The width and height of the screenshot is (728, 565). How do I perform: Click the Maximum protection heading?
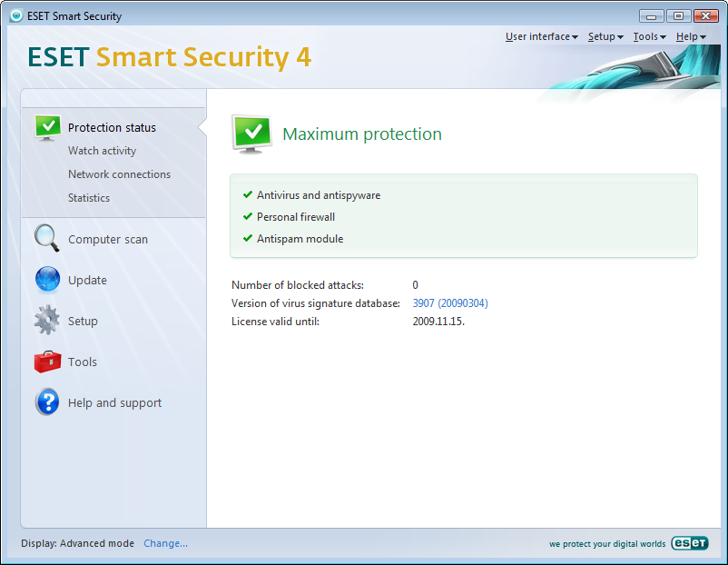[x=362, y=134]
